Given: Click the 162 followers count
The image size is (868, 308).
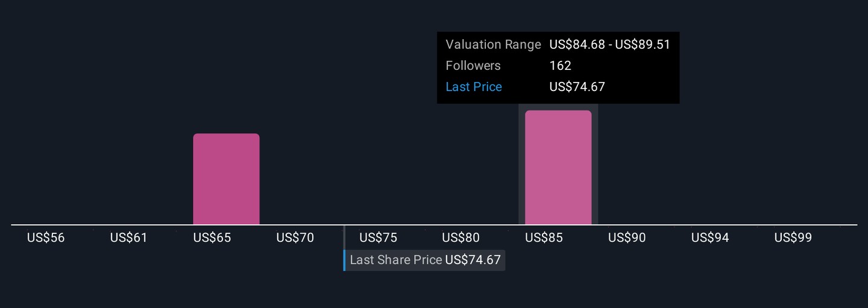Looking at the screenshot, I should 561,66.
